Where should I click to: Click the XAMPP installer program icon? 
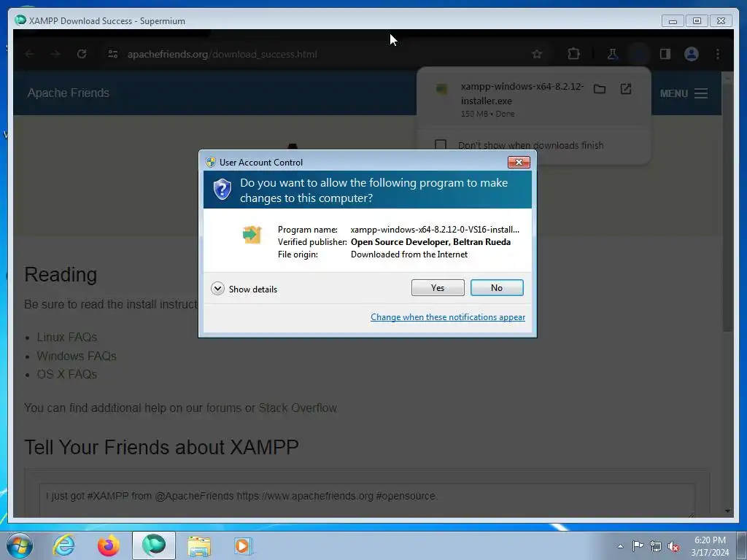(x=252, y=234)
